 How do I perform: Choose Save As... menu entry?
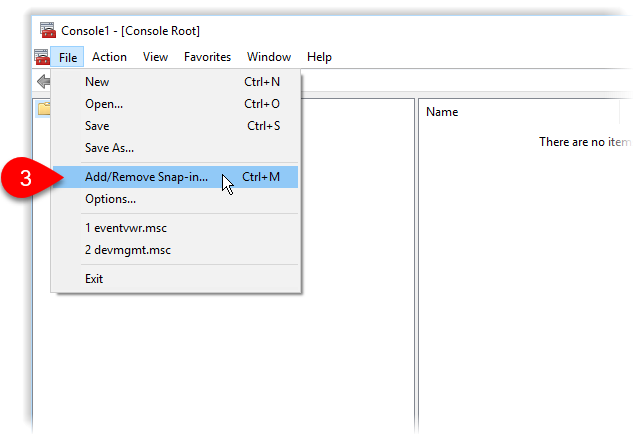175,148
